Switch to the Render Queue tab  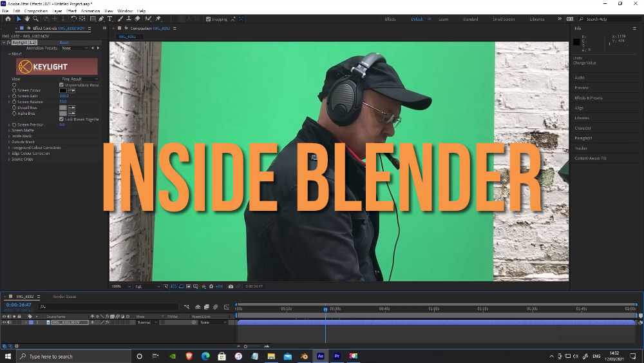[x=64, y=297]
